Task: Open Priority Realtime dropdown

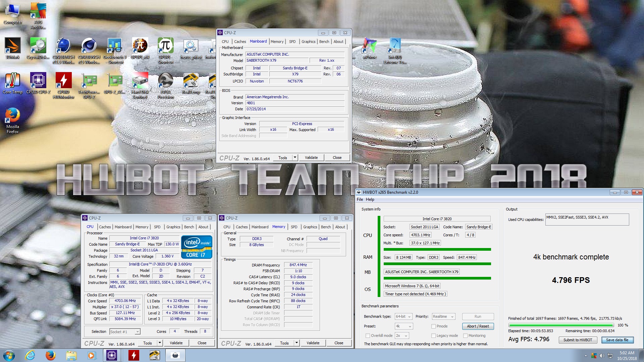Action: (x=443, y=316)
